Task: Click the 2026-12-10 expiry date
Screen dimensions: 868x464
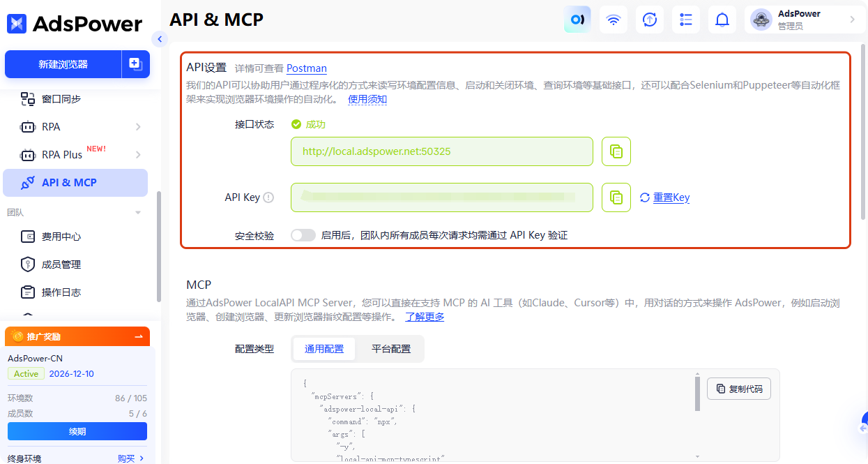Action: point(71,374)
